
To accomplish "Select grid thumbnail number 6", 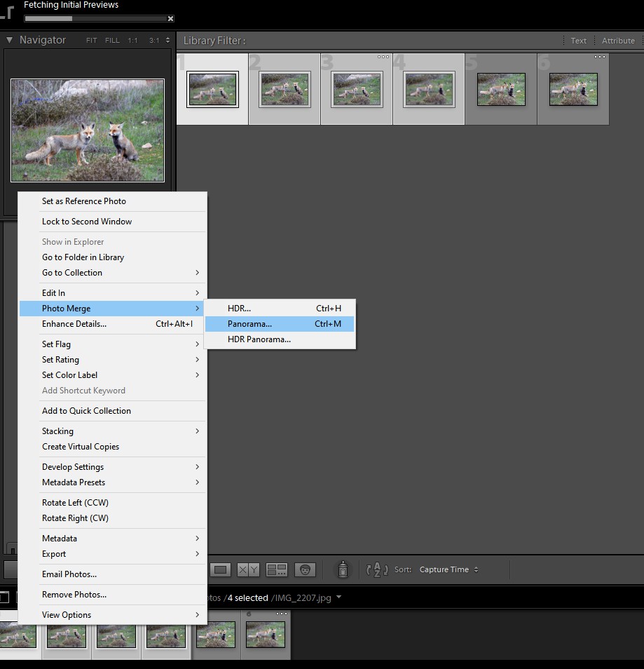I will [x=573, y=89].
